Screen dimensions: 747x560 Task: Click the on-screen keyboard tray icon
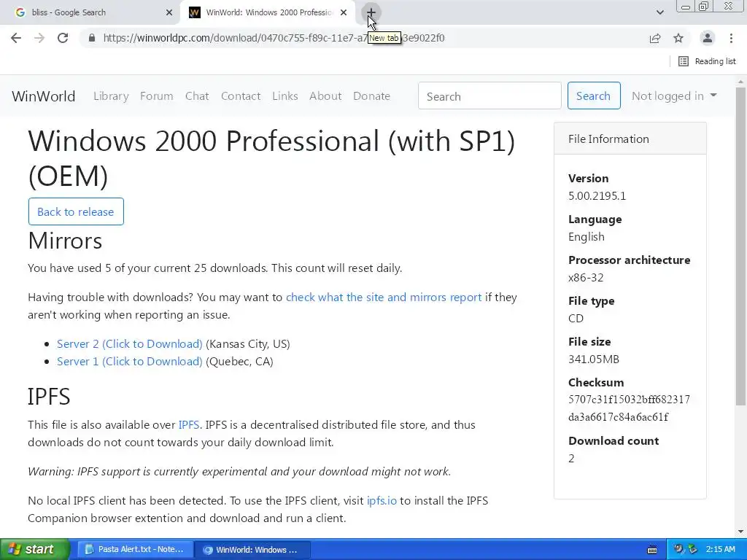tap(652, 550)
